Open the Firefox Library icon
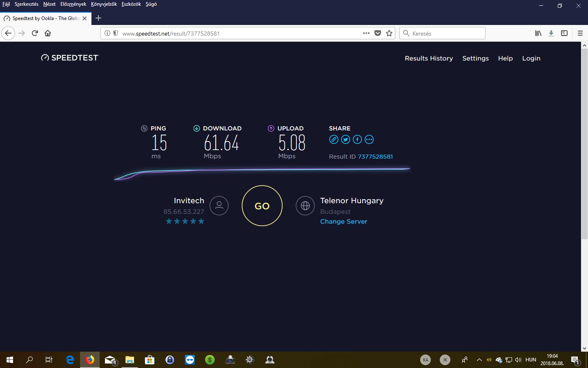The width and height of the screenshot is (588, 368). 538,33
